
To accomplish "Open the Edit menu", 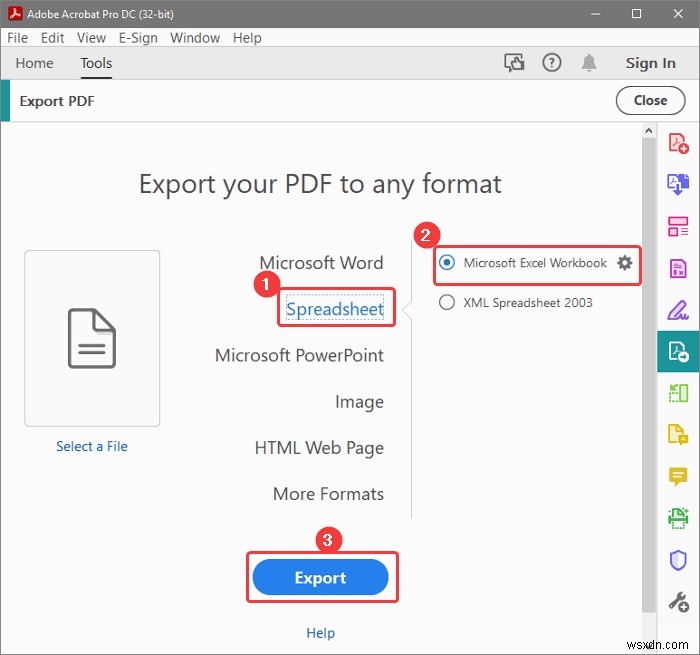I will tap(52, 38).
